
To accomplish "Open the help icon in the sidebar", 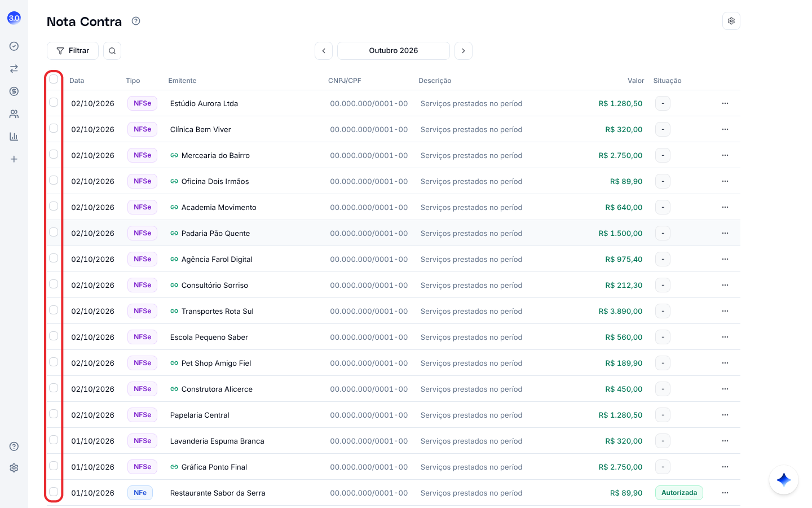I will [14, 446].
